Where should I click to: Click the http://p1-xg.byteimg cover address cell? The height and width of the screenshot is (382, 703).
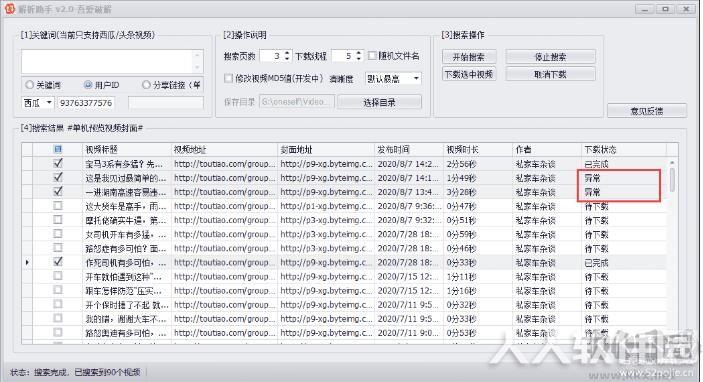[326, 206]
